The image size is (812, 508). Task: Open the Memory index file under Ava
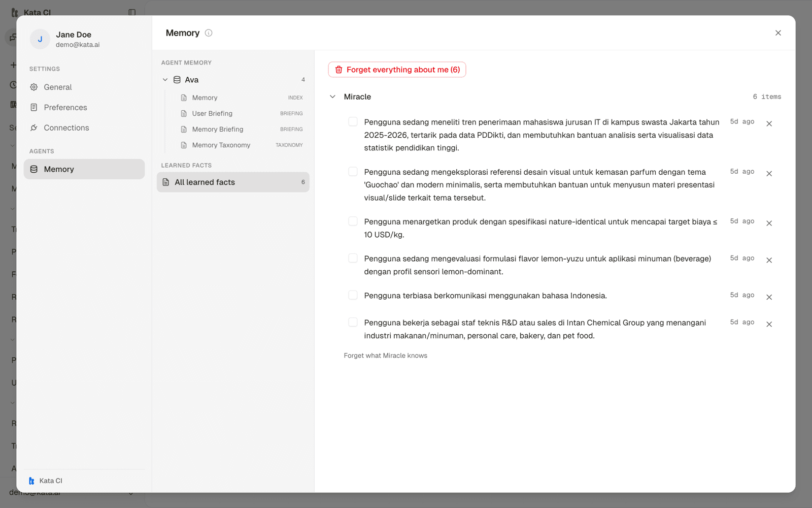pos(242,98)
